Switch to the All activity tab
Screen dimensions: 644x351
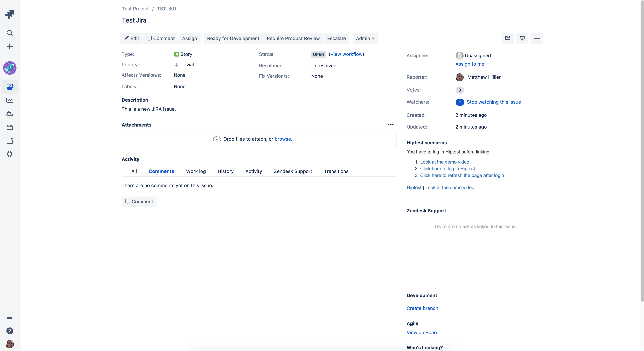tap(134, 171)
